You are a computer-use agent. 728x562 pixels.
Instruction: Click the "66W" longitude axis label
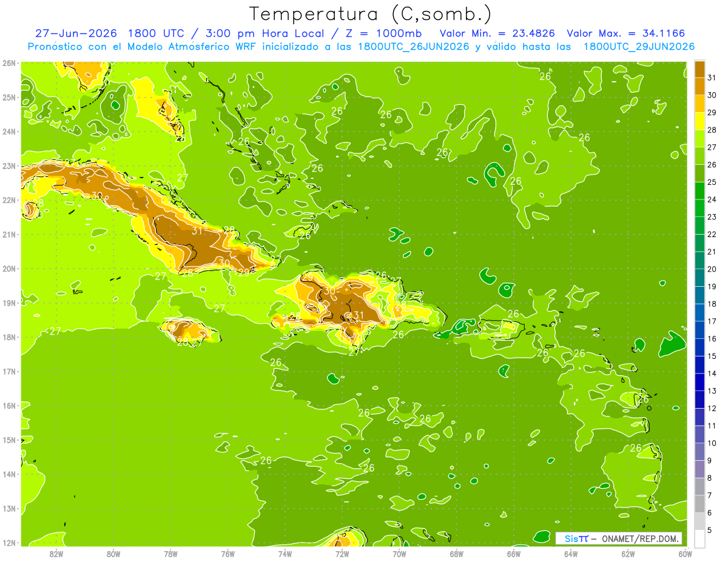pos(514,554)
